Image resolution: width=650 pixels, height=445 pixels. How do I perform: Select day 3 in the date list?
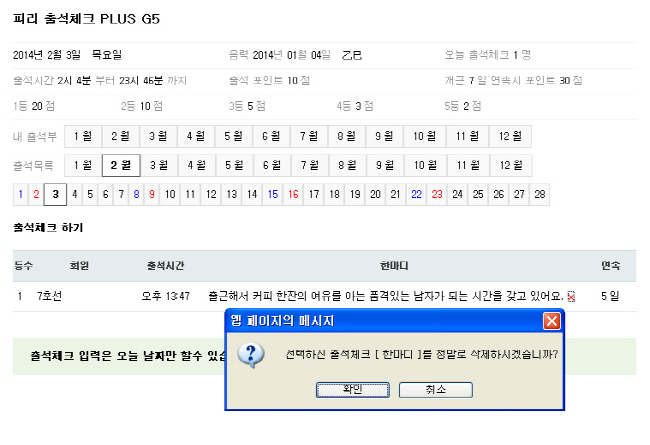point(55,194)
